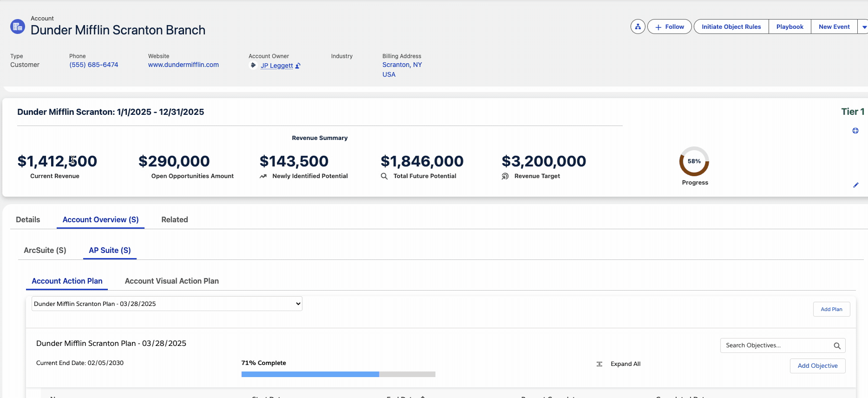Click the search icon in Search Objectives
This screenshot has height=398, width=868.
coord(837,346)
